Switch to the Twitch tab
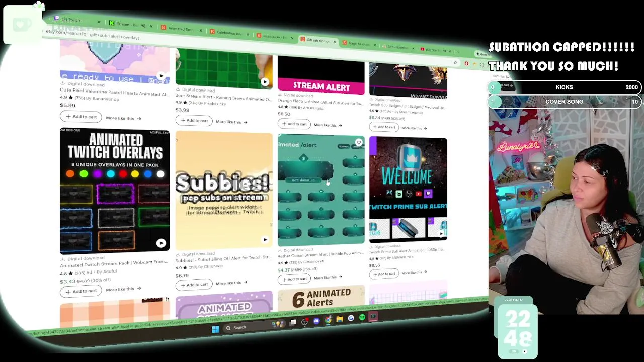This screenshot has width=644, height=362. coord(73,20)
